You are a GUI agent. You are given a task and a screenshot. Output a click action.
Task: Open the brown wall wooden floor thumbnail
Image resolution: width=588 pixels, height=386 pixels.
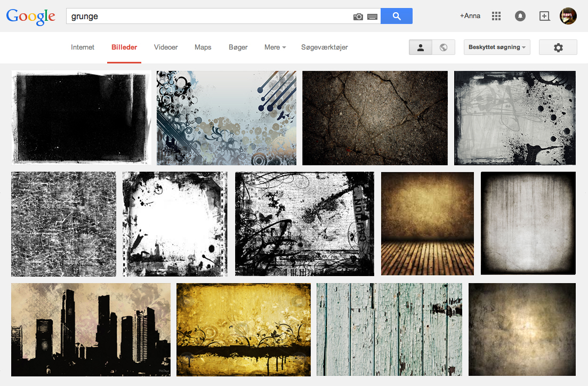(x=428, y=223)
